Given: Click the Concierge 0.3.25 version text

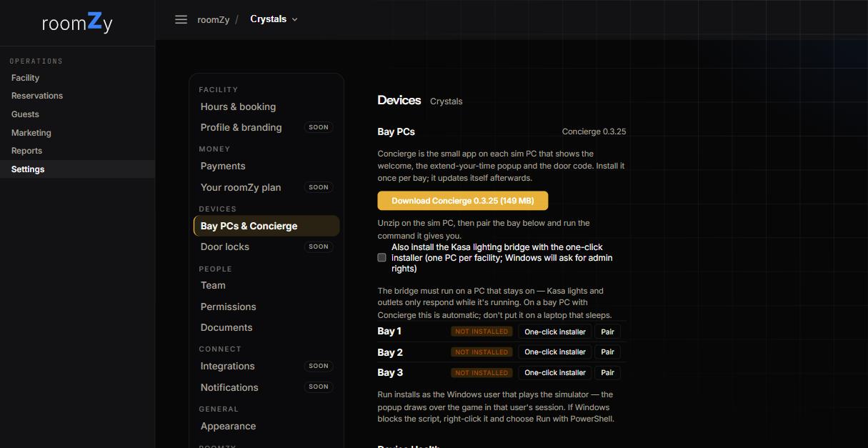Looking at the screenshot, I should coord(594,131).
